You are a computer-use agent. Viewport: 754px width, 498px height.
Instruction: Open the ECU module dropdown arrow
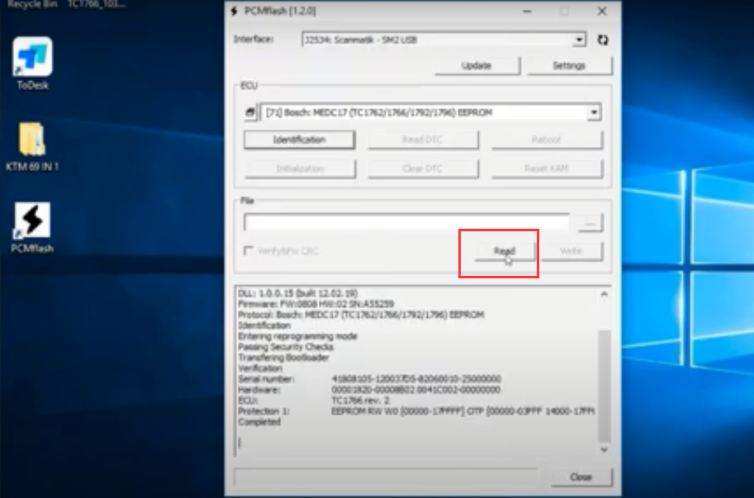tap(594, 112)
